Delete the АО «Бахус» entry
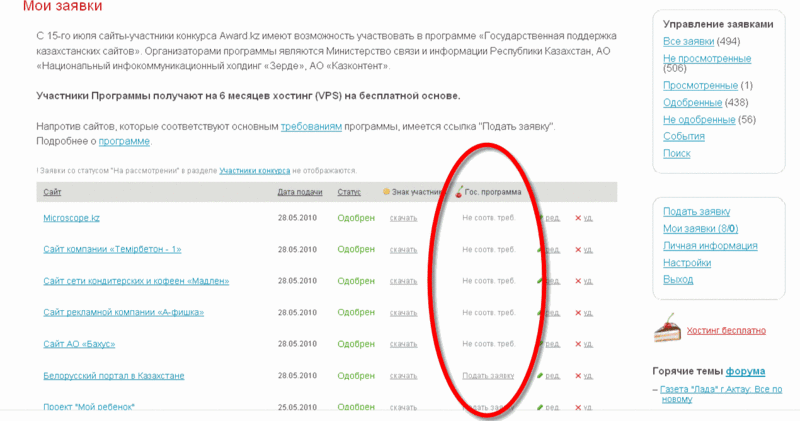 tap(578, 344)
